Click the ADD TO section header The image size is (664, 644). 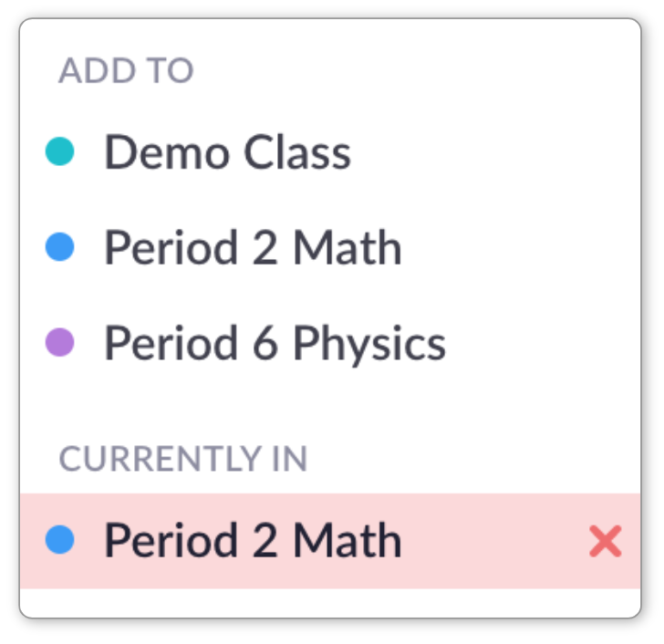(x=126, y=71)
